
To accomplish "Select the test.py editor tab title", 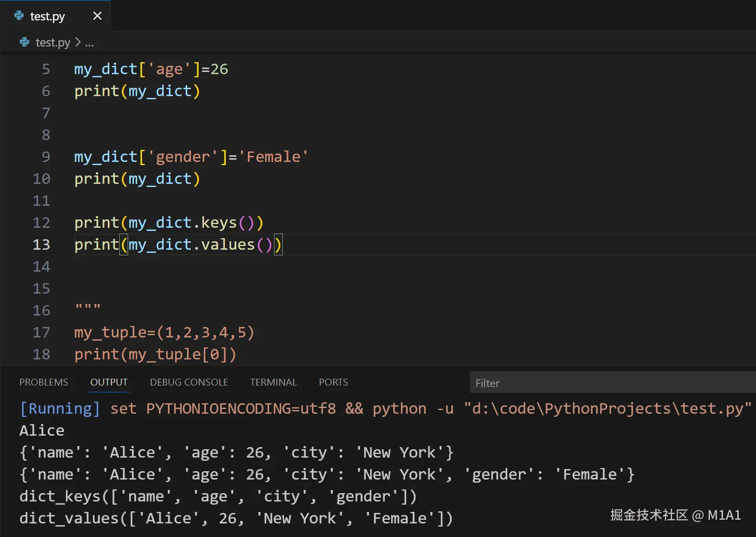I will pyautogui.click(x=48, y=16).
